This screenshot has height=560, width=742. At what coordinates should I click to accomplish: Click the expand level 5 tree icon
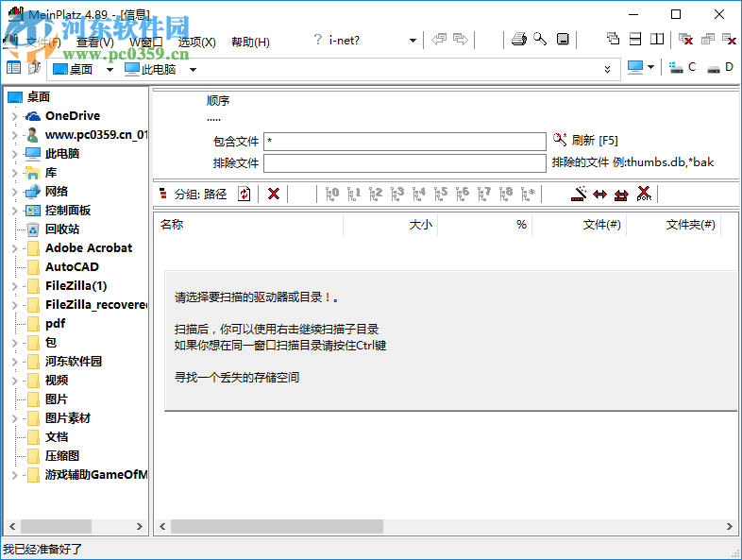pos(441,194)
